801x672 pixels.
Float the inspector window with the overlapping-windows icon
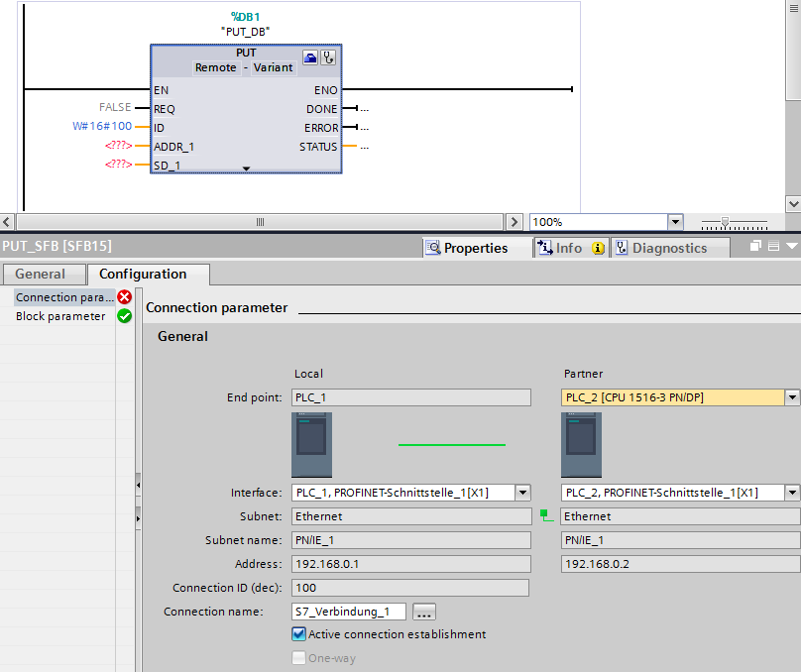755,247
